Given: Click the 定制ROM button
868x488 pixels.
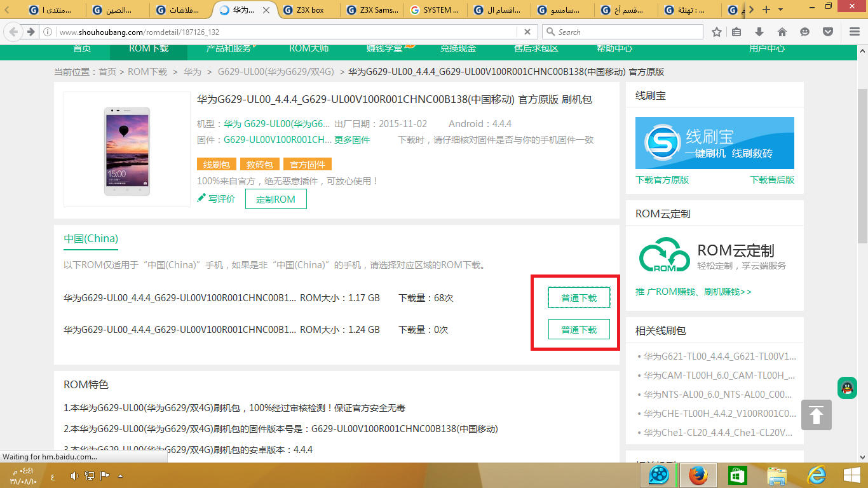Looking at the screenshot, I should 276,199.
